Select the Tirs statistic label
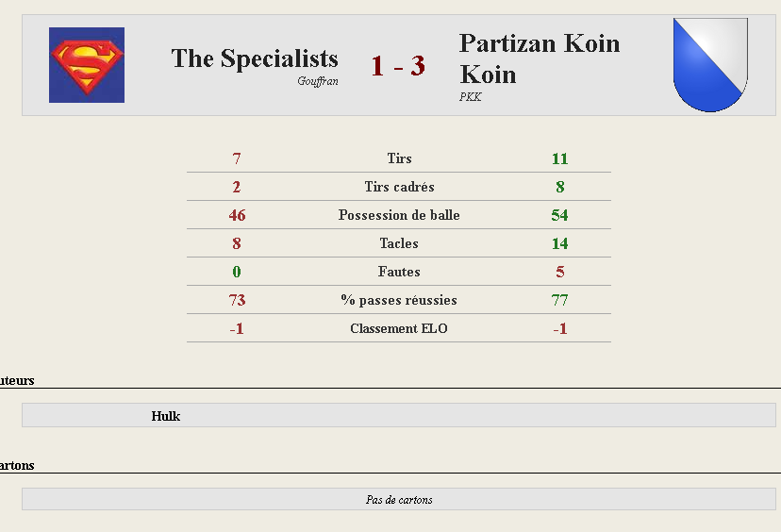 coord(399,158)
